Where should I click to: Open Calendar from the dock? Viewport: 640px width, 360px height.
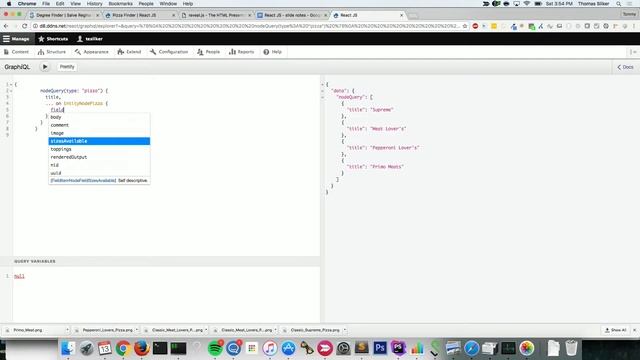pyautogui.click(x=104, y=348)
